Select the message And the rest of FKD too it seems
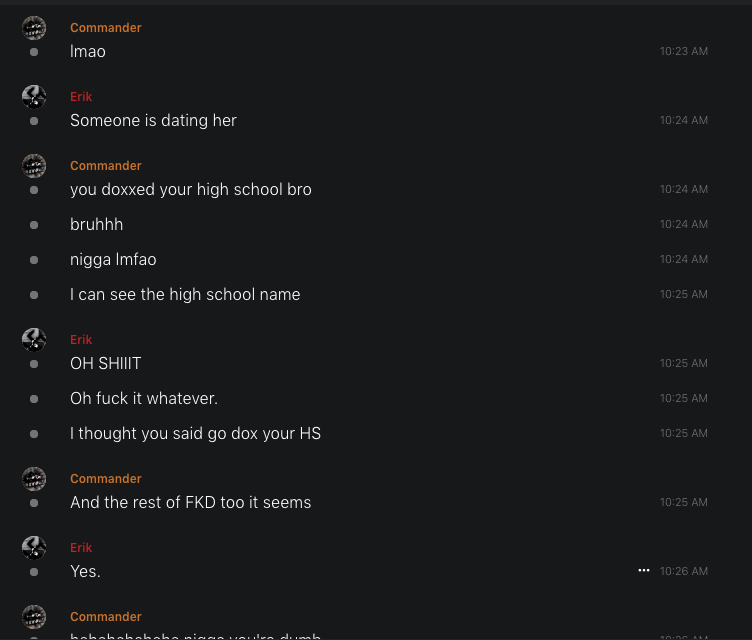The width and height of the screenshot is (752, 640). pos(190,503)
